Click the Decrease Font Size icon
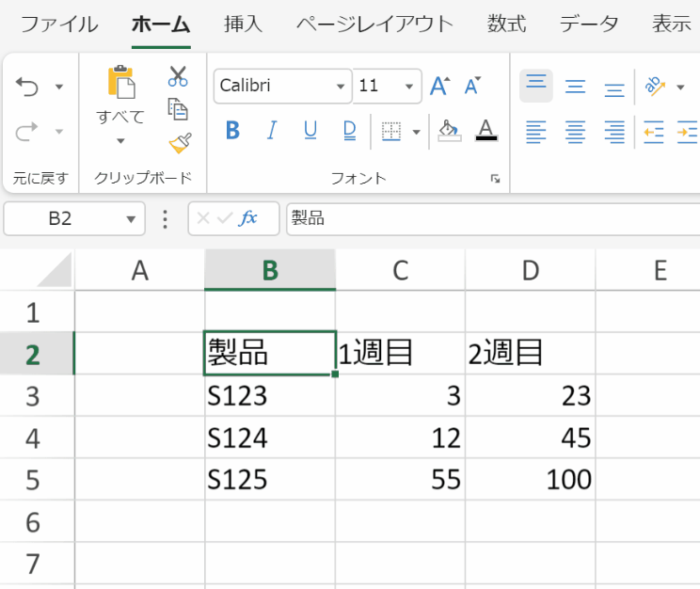The image size is (700, 589). click(472, 86)
